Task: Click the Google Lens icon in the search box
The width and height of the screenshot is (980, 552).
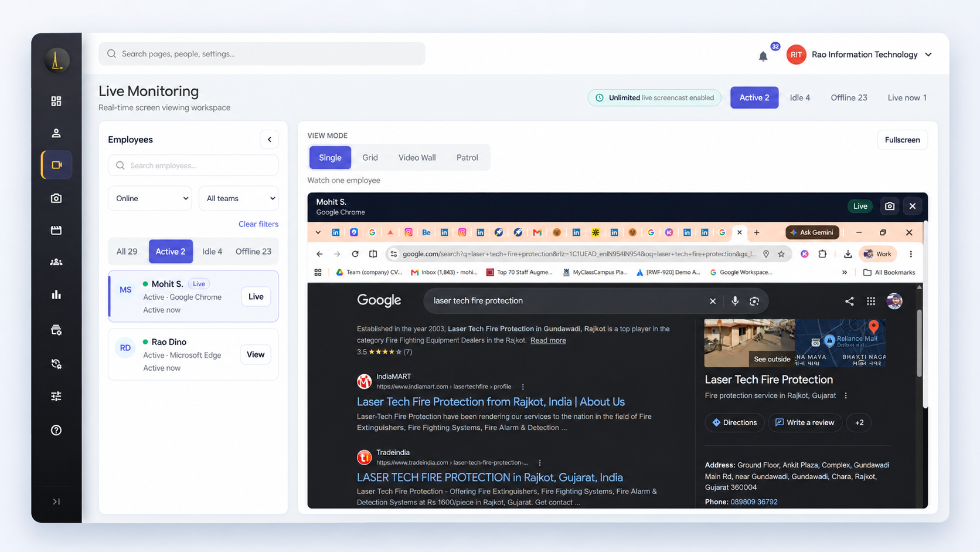Action: click(x=754, y=301)
